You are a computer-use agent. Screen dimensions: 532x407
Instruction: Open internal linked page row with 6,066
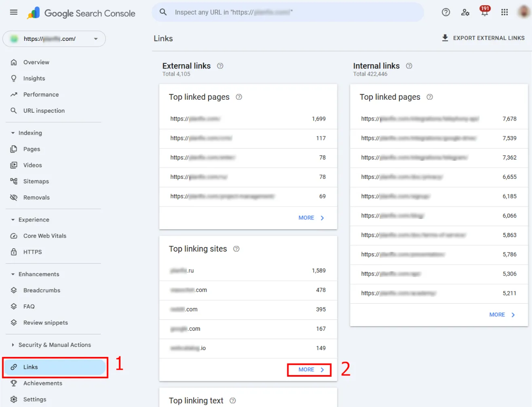pos(439,216)
